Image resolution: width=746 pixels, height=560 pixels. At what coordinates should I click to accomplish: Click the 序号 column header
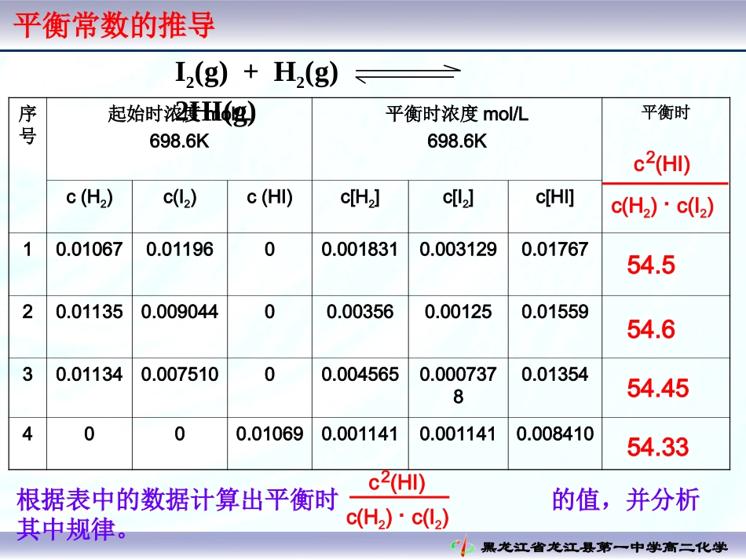pos(27,125)
